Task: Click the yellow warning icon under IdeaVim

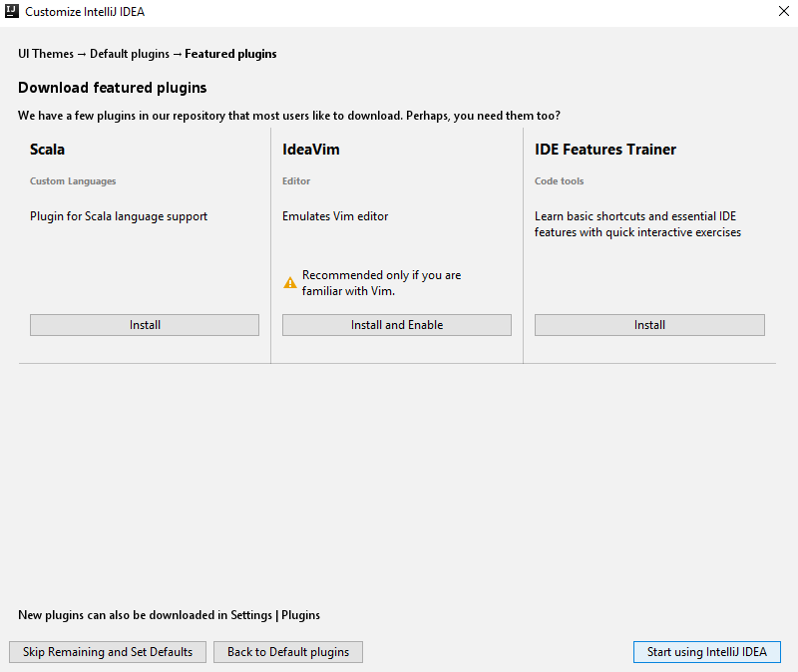Action: 290,283
